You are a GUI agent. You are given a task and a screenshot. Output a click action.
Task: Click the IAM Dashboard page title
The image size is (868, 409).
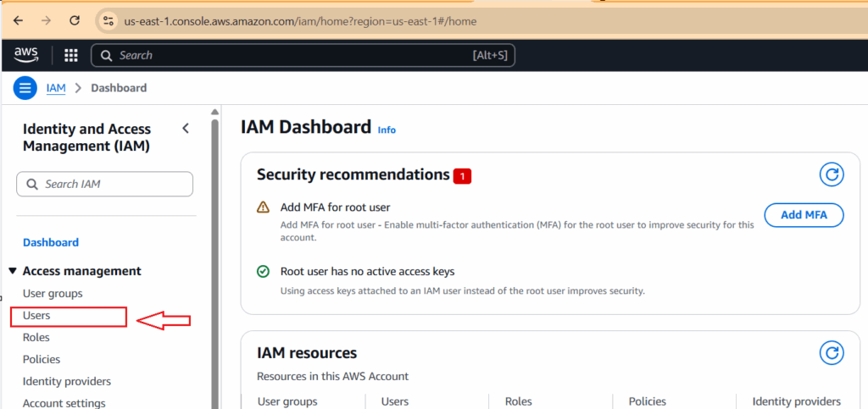tap(306, 127)
